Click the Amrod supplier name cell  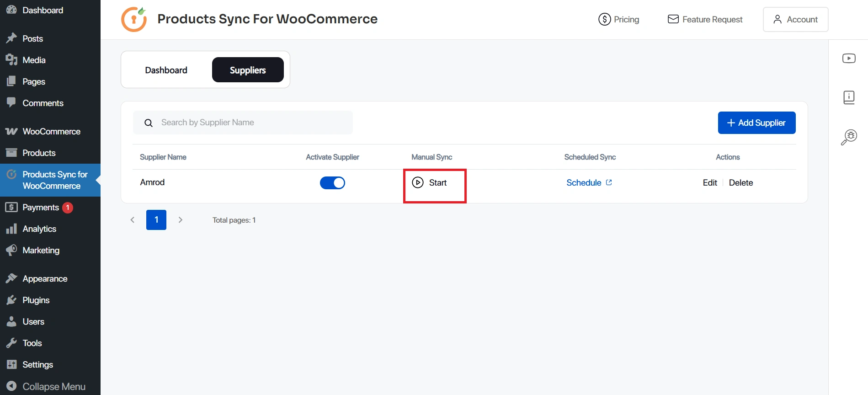[x=152, y=182]
